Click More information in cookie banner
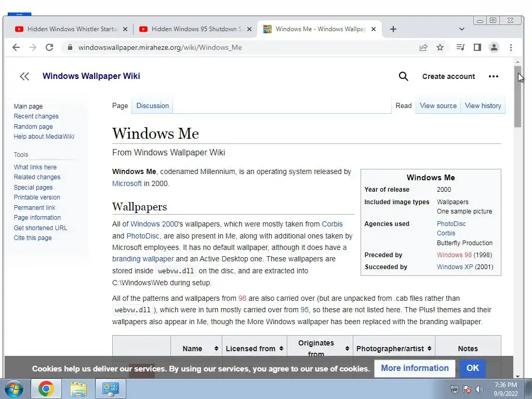Screen dimensions: 532x399 415,368
